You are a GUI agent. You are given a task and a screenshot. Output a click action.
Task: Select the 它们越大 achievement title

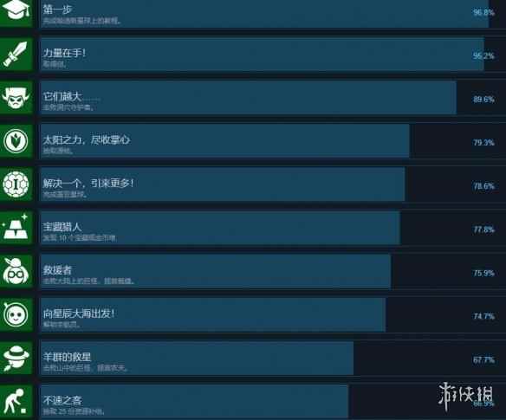[62, 96]
